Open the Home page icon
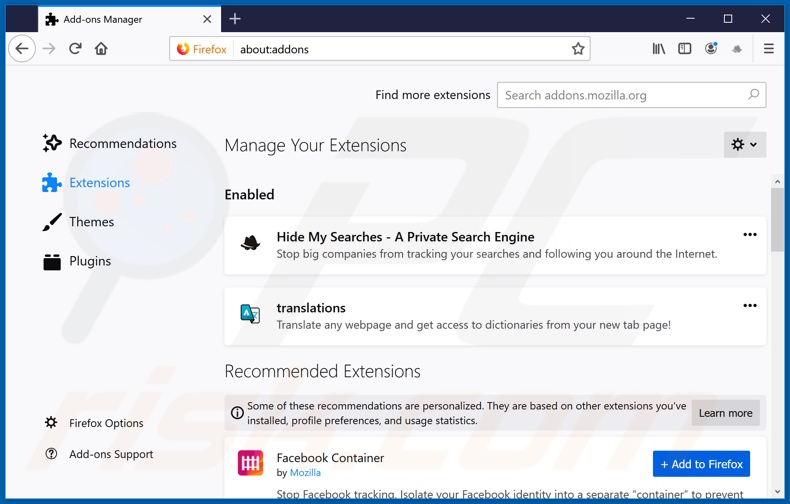This screenshot has height=504, width=790. [101, 49]
